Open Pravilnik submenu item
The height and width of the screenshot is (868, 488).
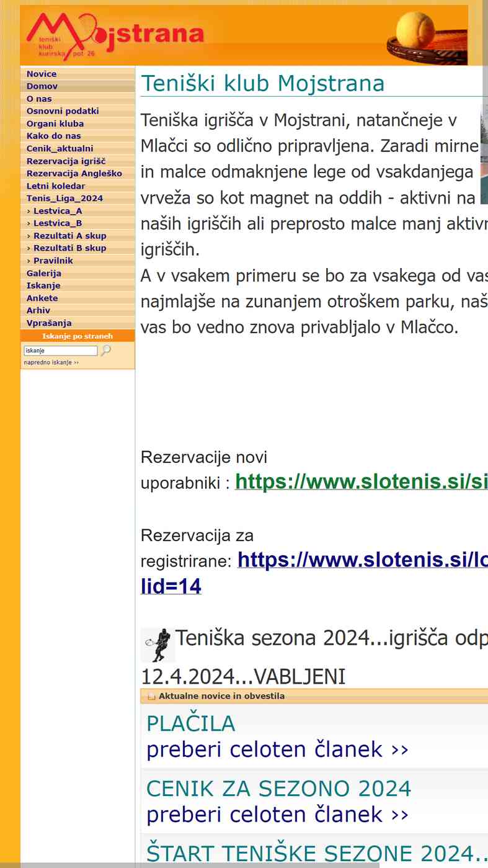tap(78, 261)
